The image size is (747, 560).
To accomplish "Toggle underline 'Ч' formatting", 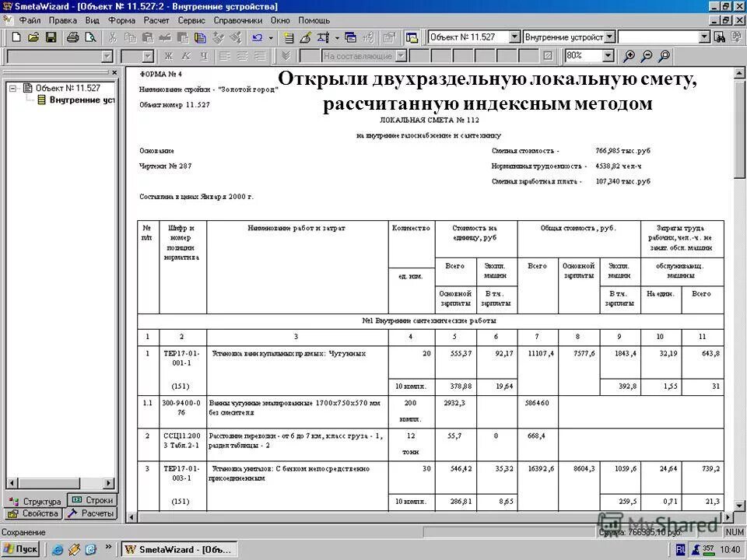I will 204,56.
